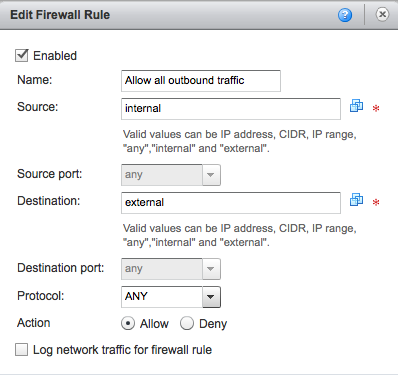
Task: Click the Destination field containing external
Action: pyautogui.click(x=231, y=203)
